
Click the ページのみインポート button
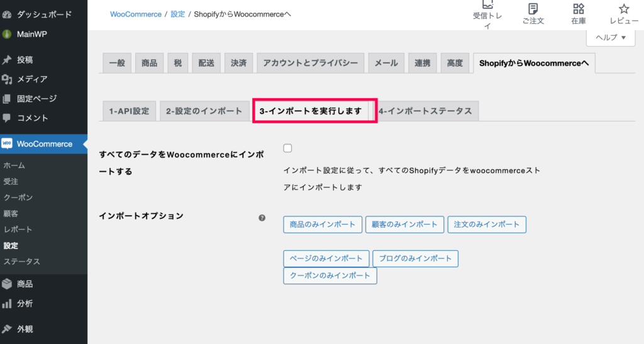[326, 258]
